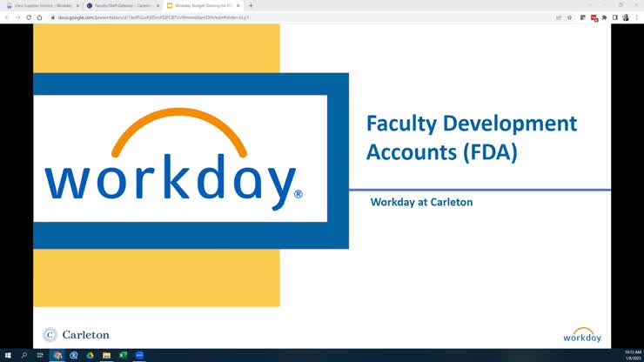Open the browser home page
The width and height of the screenshot is (644, 362).
pyautogui.click(x=39, y=17)
